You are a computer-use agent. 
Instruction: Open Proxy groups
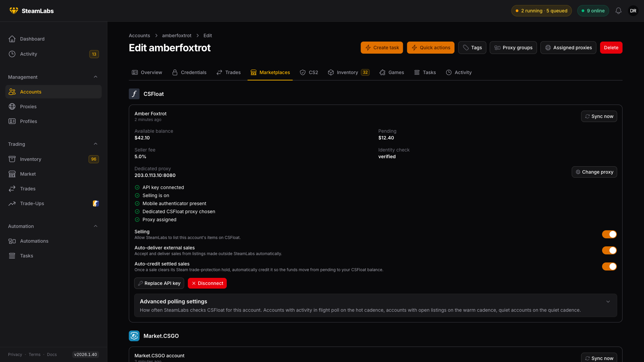coord(513,48)
